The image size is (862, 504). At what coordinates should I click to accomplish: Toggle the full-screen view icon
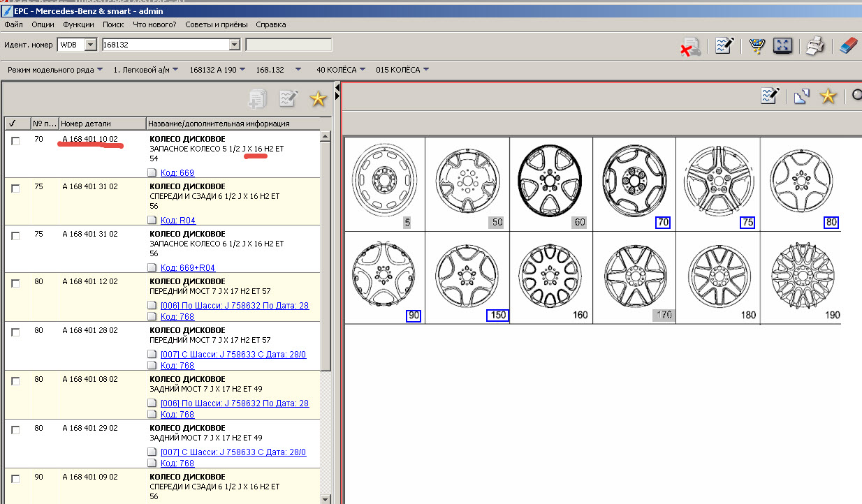[x=782, y=46]
